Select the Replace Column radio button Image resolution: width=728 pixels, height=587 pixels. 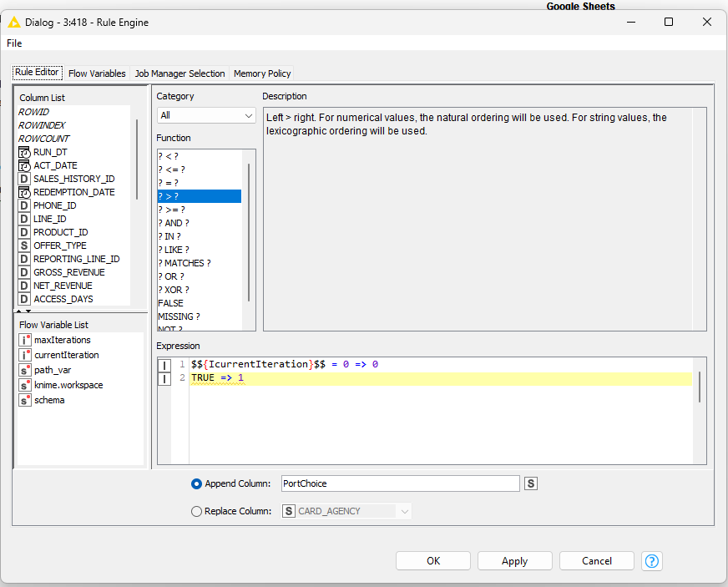[x=197, y=511]
